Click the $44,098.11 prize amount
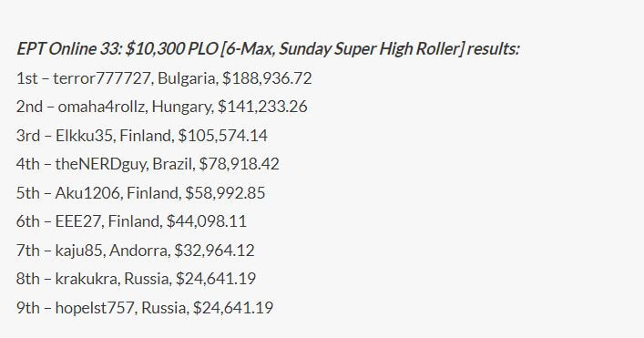The width and height of the screenshot is (644, 338). point(207,221)
